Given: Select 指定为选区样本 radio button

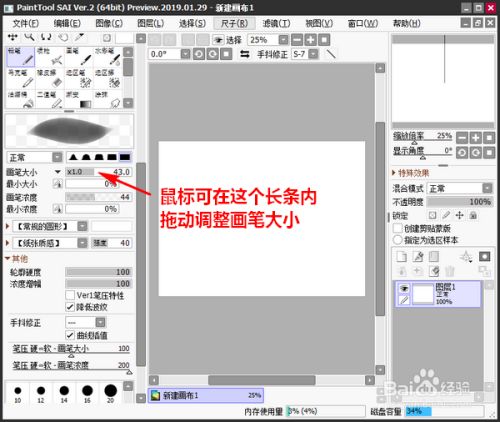Looking at the screenshot, I should tap(397, 240).
